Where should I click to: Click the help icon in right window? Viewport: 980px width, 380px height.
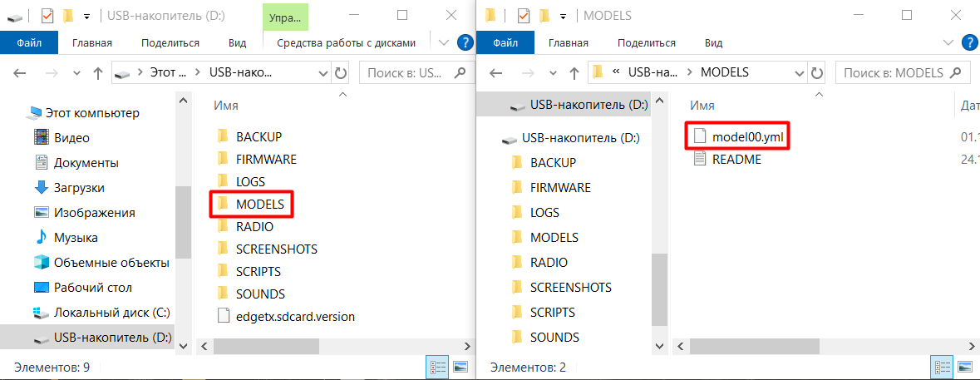pyautogui.click(x=968, y=42)
